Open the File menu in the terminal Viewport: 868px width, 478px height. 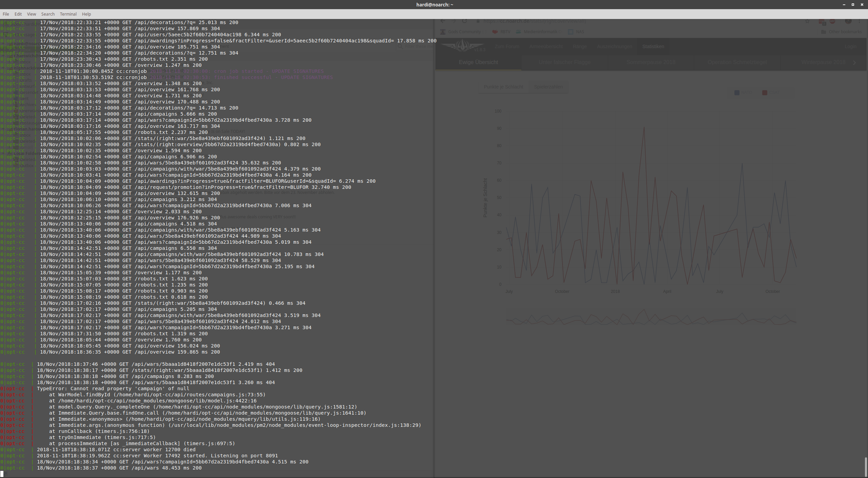pos(6,14)
